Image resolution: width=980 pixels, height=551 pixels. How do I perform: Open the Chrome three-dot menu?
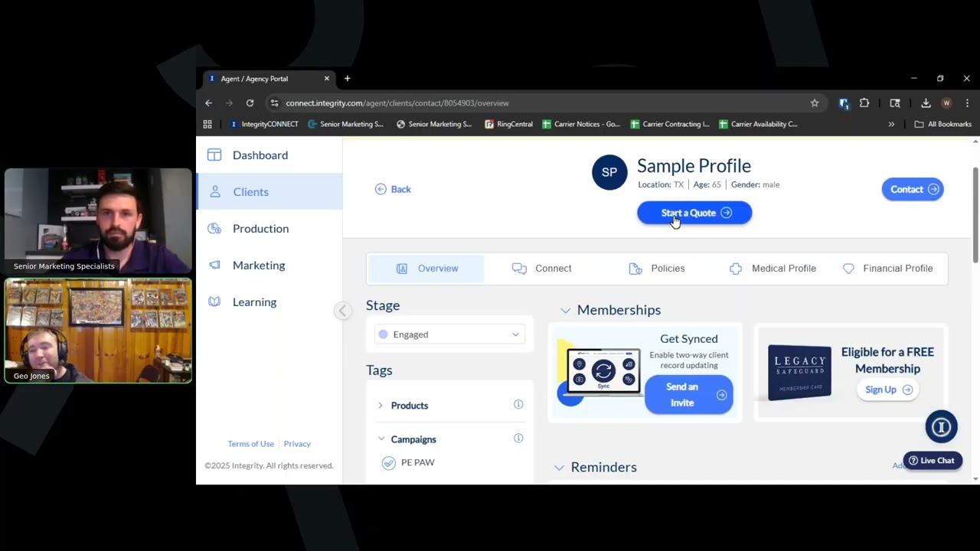click(x=967, y=103)
